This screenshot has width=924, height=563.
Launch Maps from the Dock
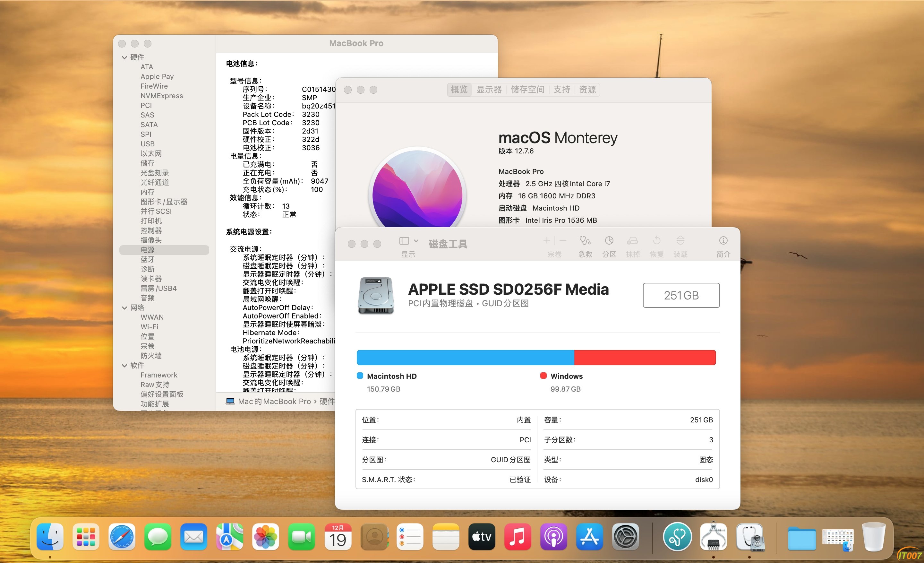[x=229, y=536]
